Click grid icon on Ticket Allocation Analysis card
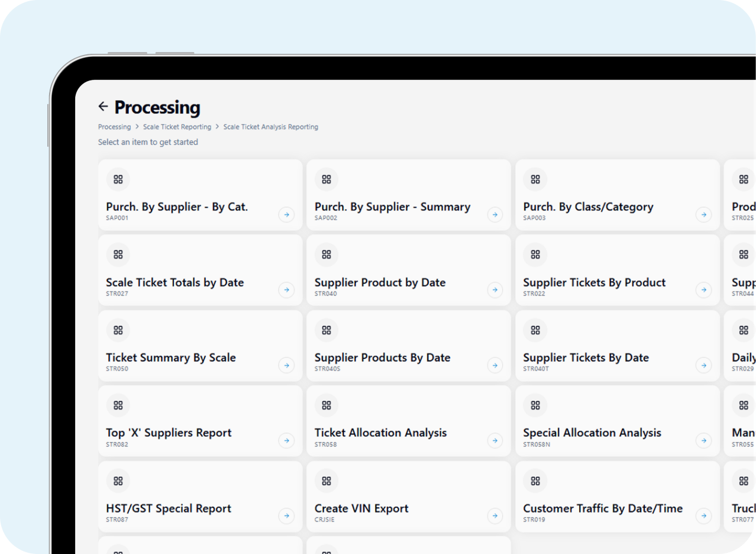756x554 pixels. 327,405
